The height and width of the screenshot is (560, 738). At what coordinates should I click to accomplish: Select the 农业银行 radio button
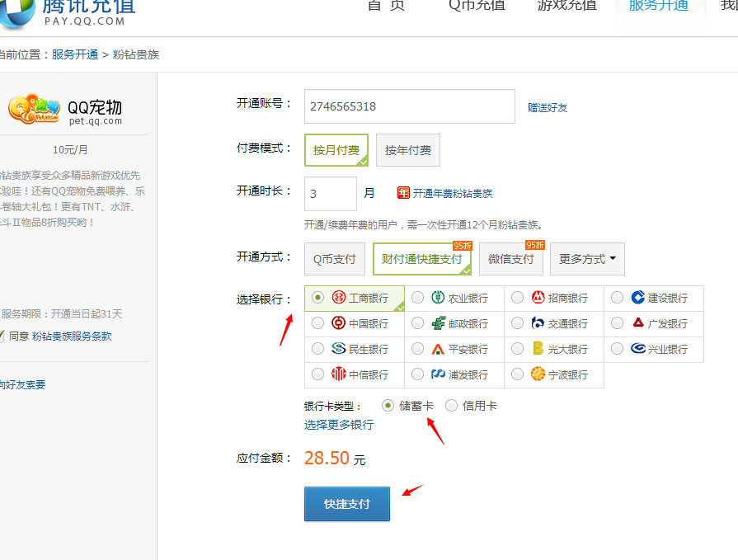(x=417, y=298)
